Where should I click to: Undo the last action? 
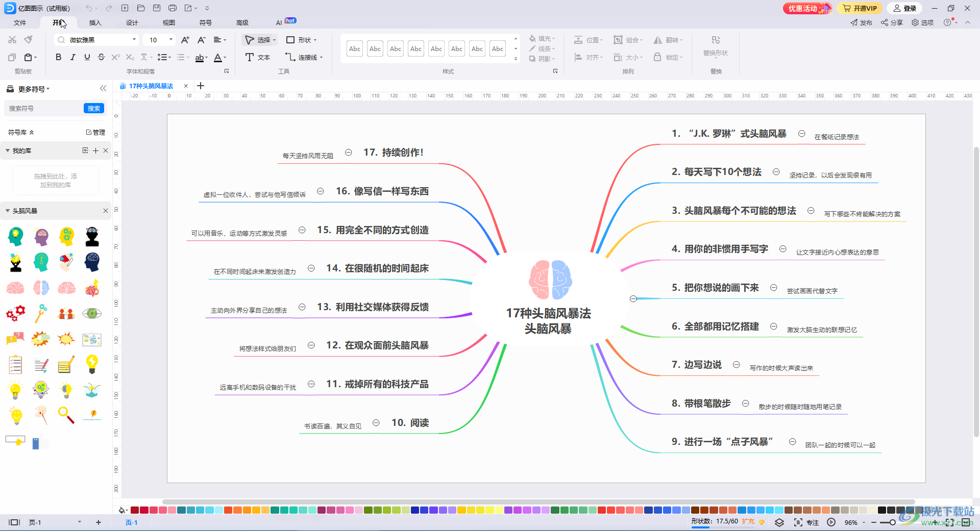click(89, 8)
